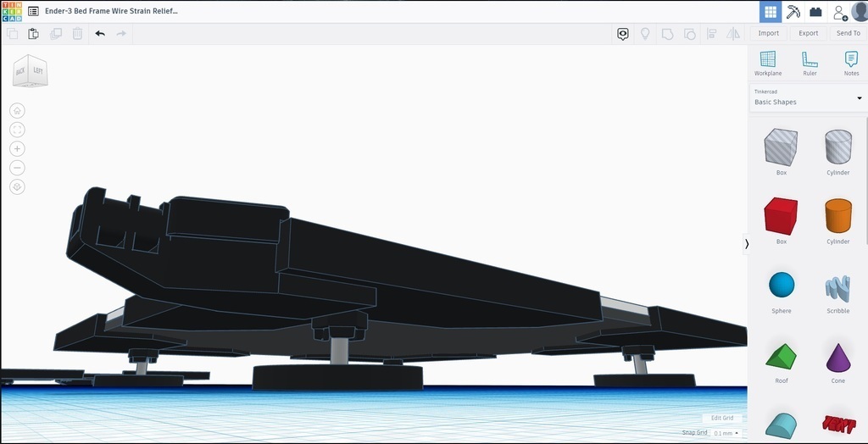Click the Export button
The image size is (868, 444).
[x=808, y=33]
